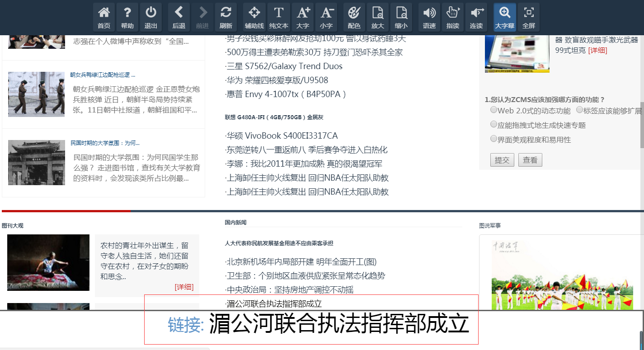The image size is (644, 350).
Task: Open the 华为 荣耀四核爱享版/U9508 link
Action: click(277, 80)
